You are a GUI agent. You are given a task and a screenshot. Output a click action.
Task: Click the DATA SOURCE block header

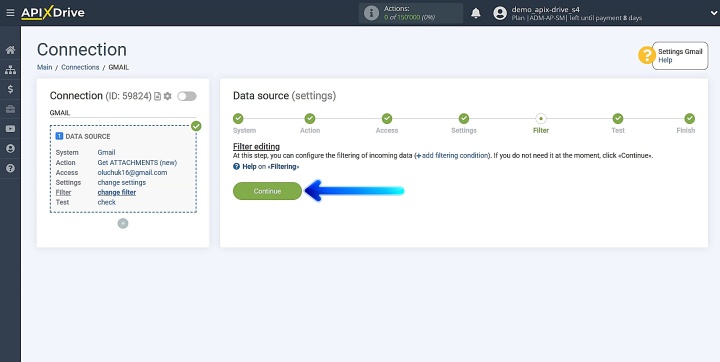pos(83,136)
